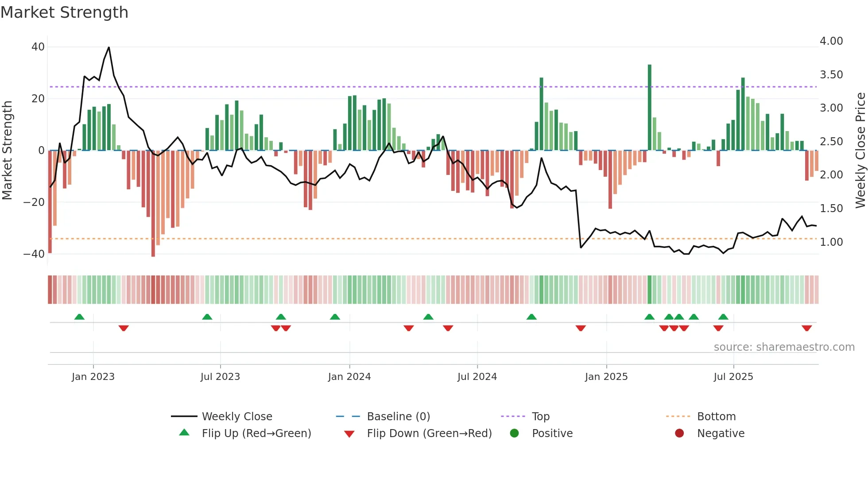The width and height of the screenshot is (868, 488).
Task: Click the Flip Up green triangle legend icon
Action: click(x=184, y=433)
